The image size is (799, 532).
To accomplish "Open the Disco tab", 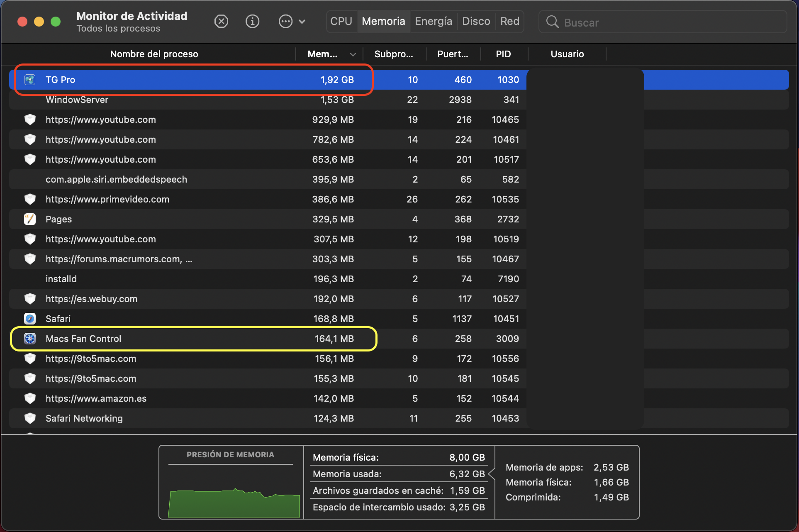I will pyautogui.click(x=476, y=21).
